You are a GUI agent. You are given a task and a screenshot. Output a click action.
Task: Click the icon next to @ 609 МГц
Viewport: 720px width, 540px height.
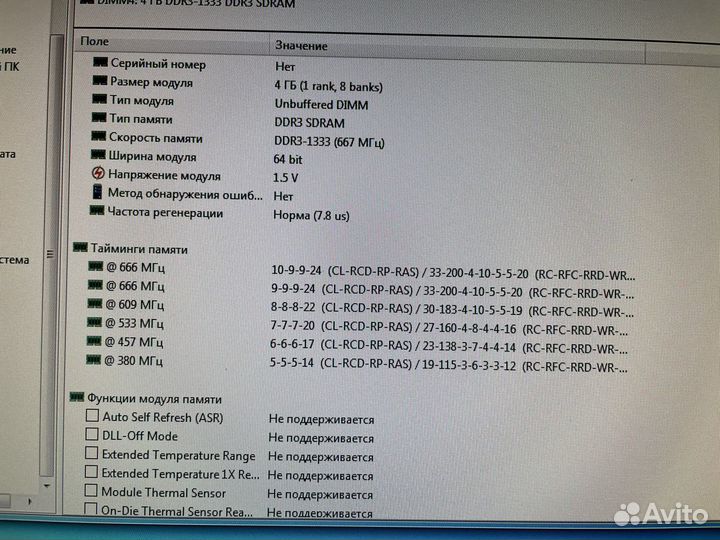[x=96, y=304]
